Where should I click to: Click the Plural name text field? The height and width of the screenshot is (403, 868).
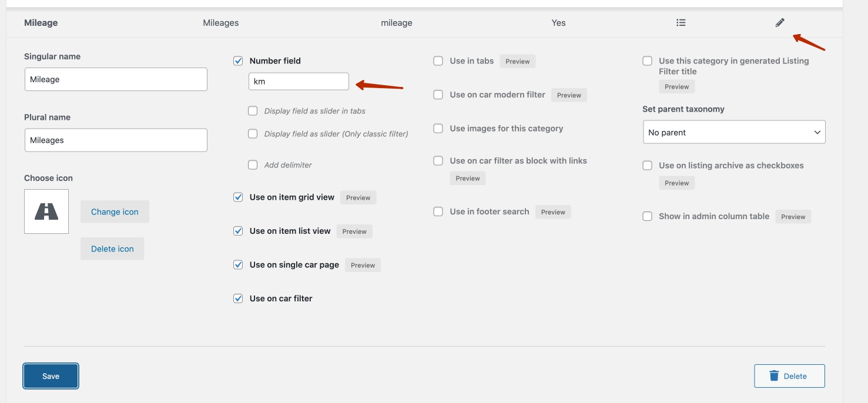[116, 140]
